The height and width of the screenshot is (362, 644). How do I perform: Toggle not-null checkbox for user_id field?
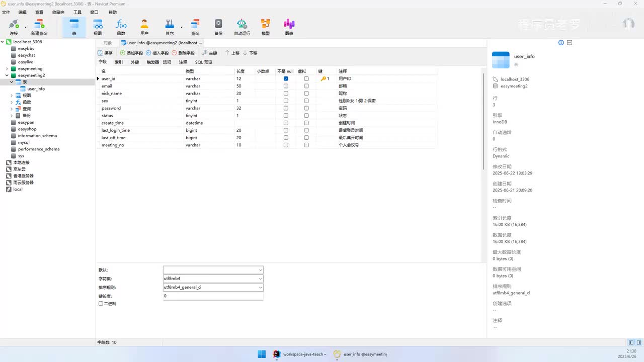(x=286, y=78)
